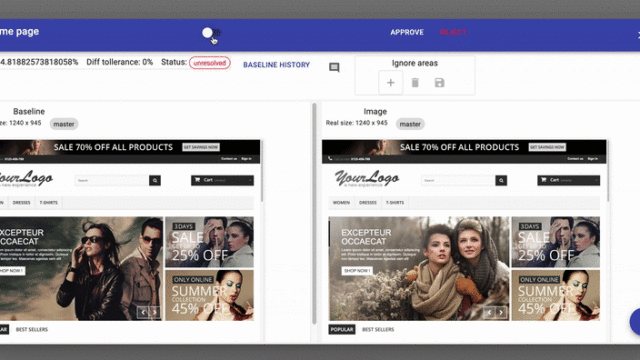
Task: Click Sign in link in Image screenshot
Action: click(593, 159)
